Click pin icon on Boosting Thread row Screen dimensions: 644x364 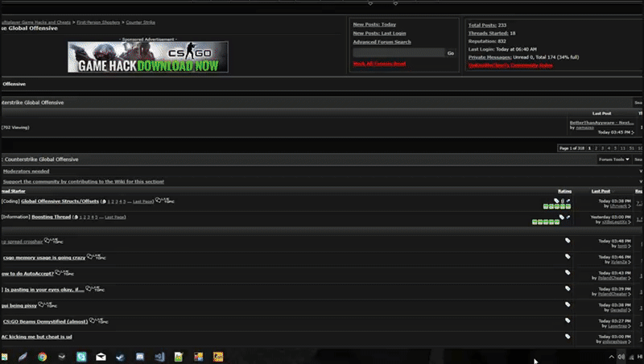(x=568, y=217)
